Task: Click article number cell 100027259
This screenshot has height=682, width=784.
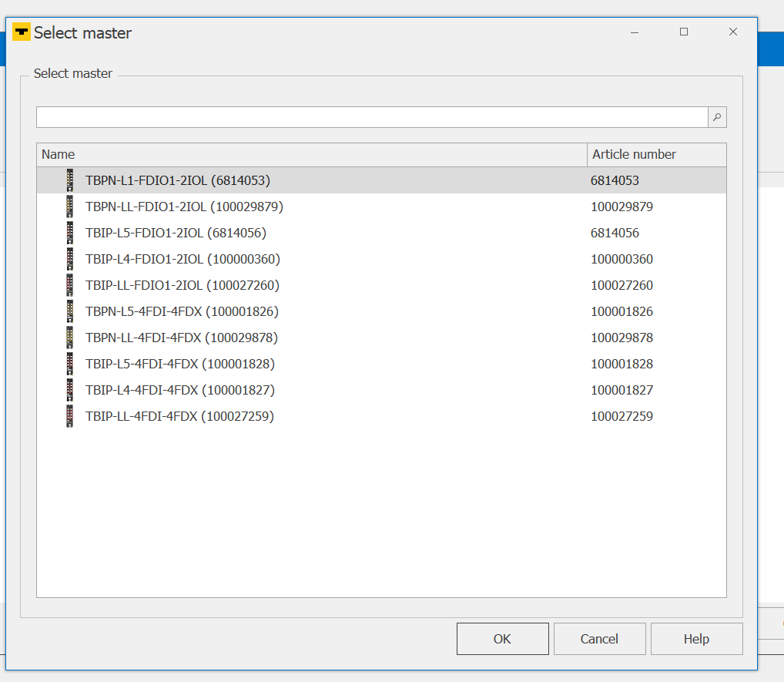Action: click(622, 416)
